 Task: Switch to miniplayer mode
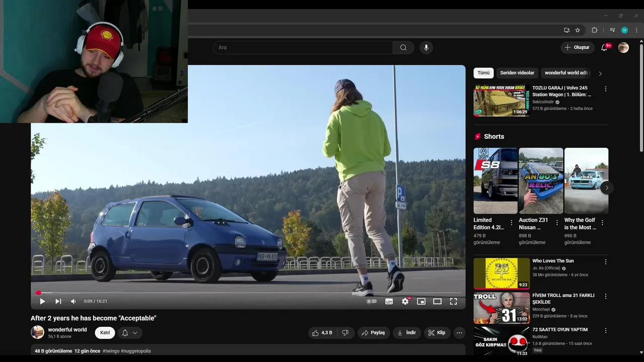pyautogui.click(x=421, y=301)
